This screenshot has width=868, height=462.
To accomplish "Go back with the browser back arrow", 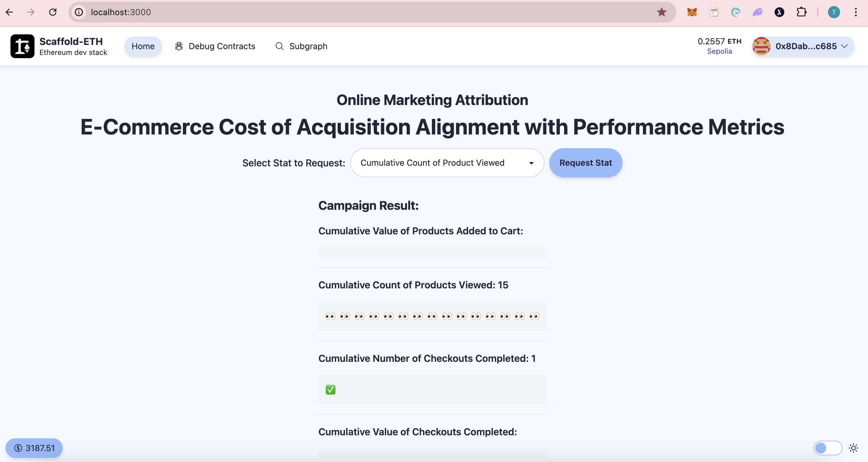I will pos(9,12).
